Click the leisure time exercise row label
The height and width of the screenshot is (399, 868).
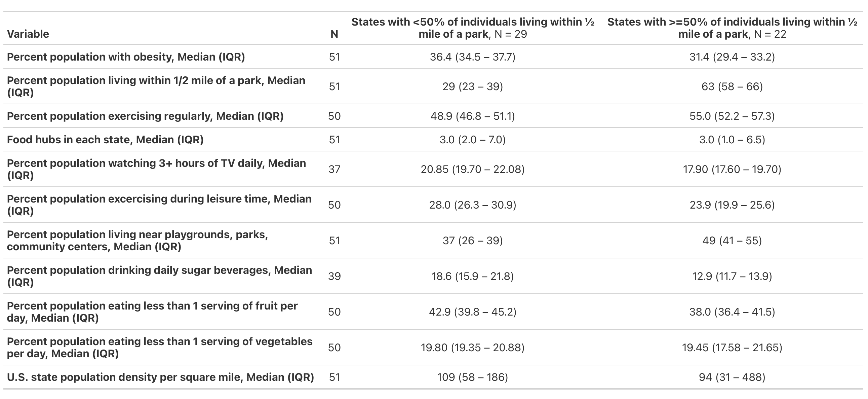point(159,205)
